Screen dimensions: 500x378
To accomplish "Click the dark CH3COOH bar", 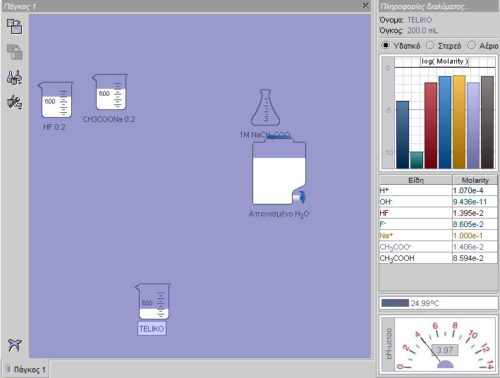I will 487,122.
